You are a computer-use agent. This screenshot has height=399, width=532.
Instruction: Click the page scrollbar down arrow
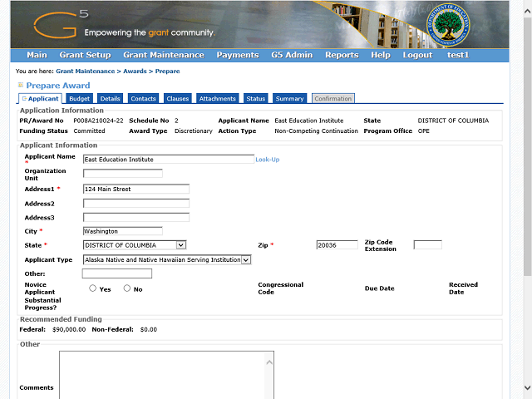coord(527,387)
